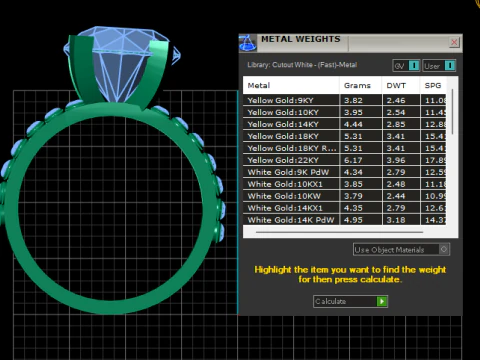
Task: Select the White Gold:9K PdW row
Action: [x=344, y=172]
